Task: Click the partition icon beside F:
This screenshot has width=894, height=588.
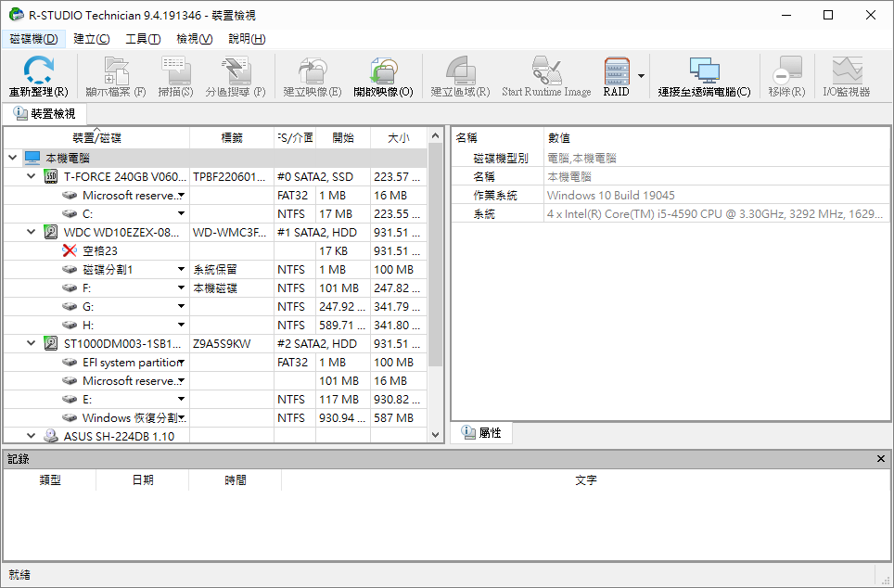Action: point(70,288)
